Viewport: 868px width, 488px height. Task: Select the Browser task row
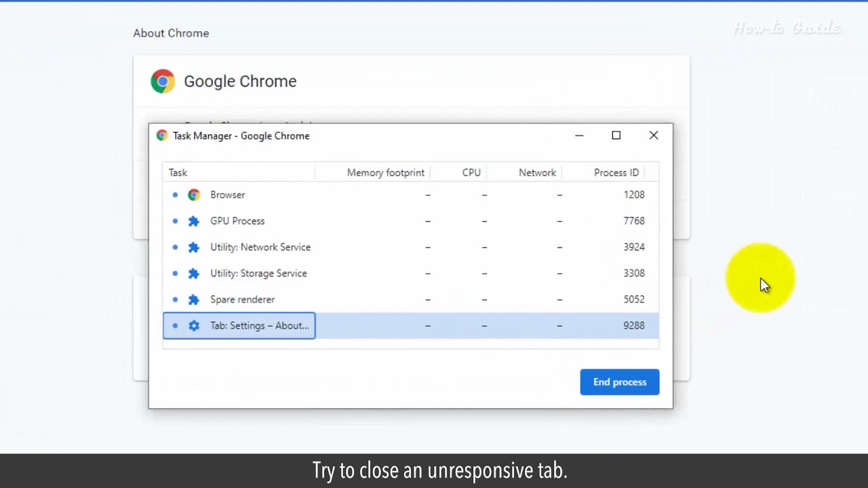(x=411, y=195)
